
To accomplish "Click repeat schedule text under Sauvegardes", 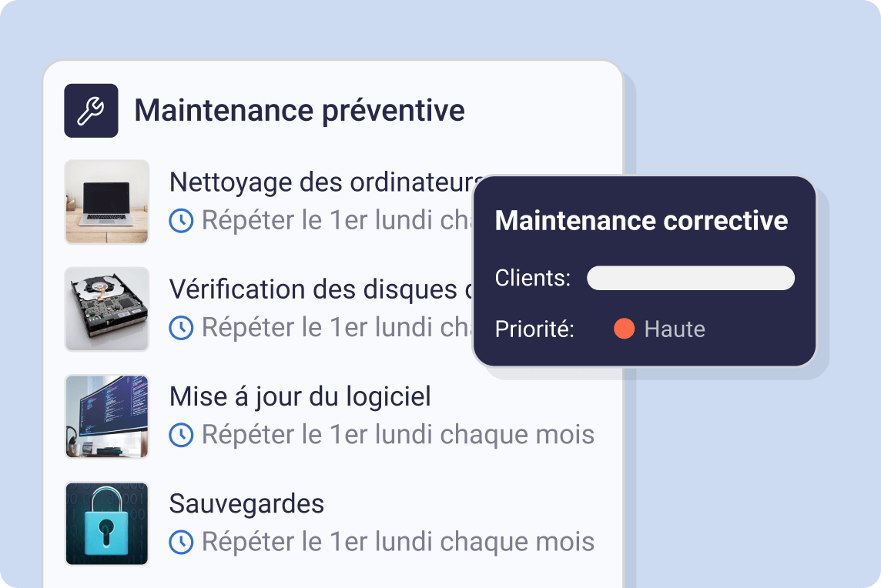I will [x=397, y=542].
